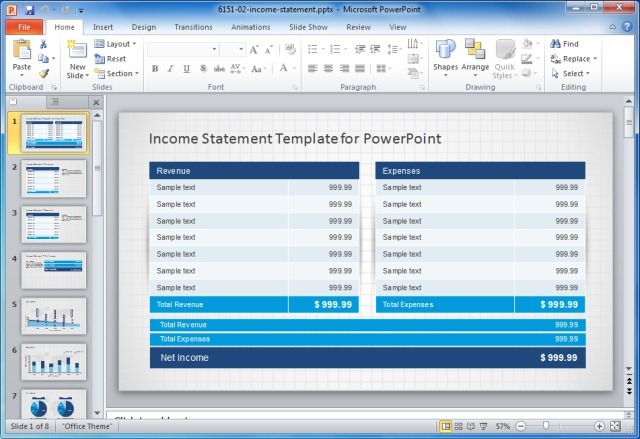This screenshot has width=640, height=439.
Task: Switch to the Slide Show tab
Action: (308, 27)
